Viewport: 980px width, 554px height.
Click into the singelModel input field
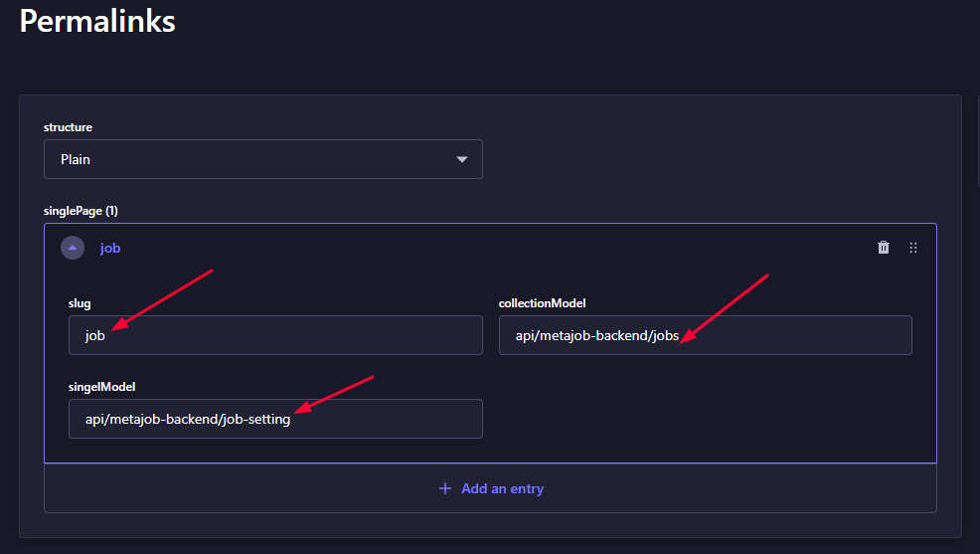[x=275, y=419]
